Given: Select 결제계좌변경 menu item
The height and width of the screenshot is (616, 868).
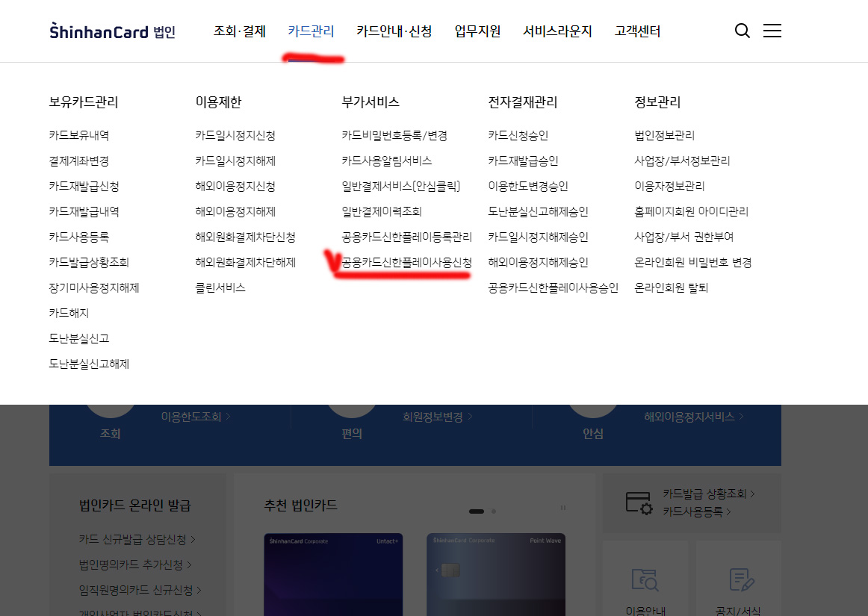Looking at the screenshot, I should [79, 161].
